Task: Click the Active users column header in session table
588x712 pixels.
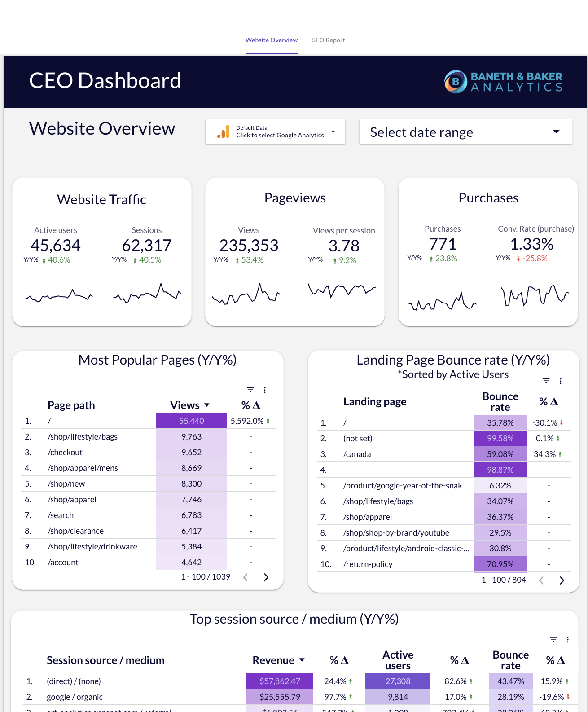Action: tap(398, 660)
